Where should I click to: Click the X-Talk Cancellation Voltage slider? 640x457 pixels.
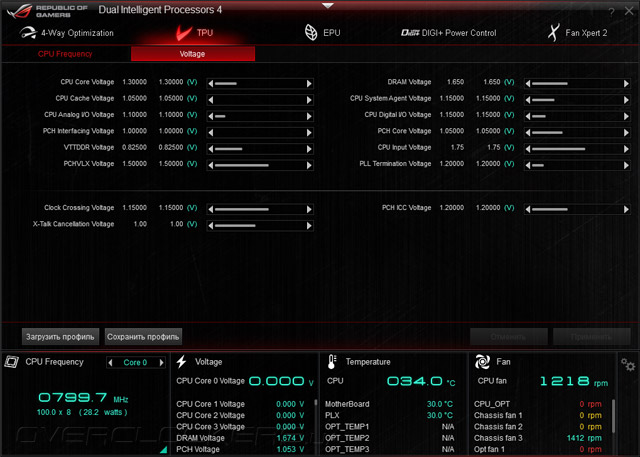pyautogui.click(x=260, y=226)
